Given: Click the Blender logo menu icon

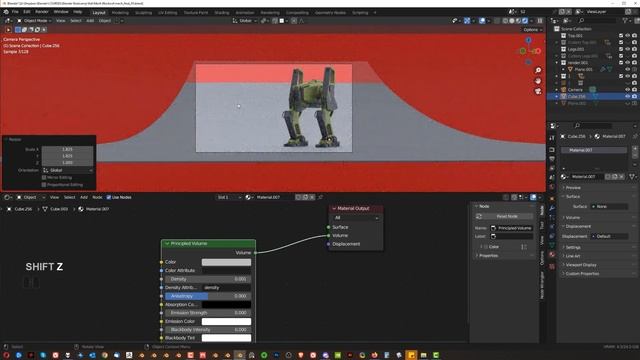Looking at the screenshot, I should [6, 12].
